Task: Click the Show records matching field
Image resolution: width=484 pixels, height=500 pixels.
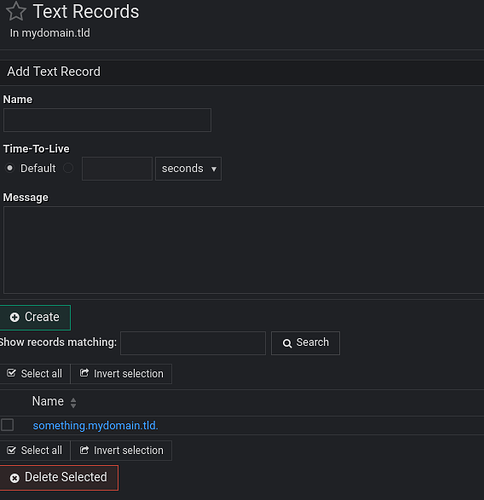Action: point(193,343)
